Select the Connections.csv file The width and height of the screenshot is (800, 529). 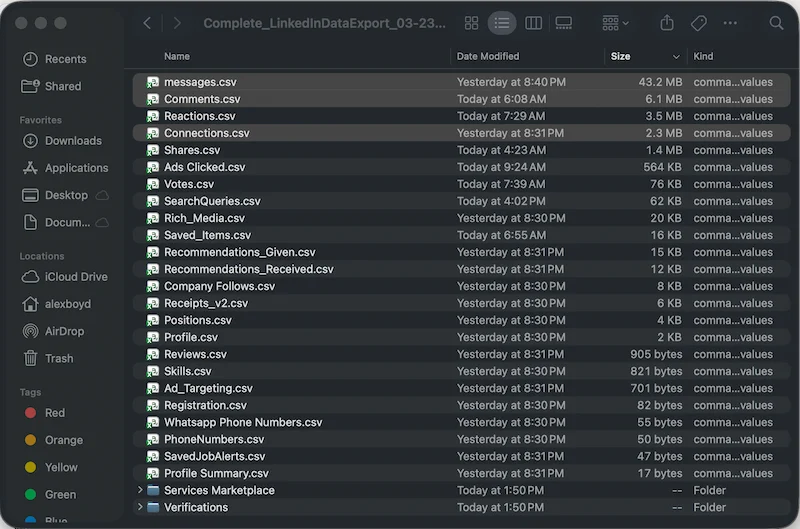(x=462, y=133)
